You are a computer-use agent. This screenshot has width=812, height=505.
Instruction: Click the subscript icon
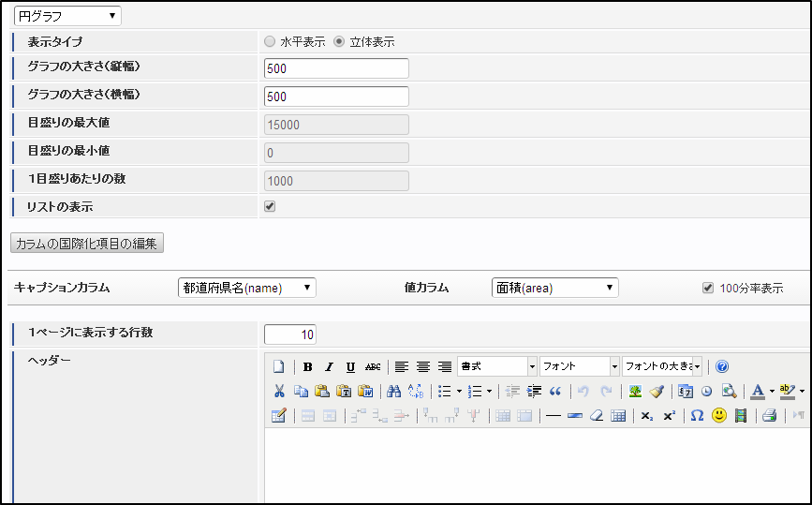click(647, 415)
